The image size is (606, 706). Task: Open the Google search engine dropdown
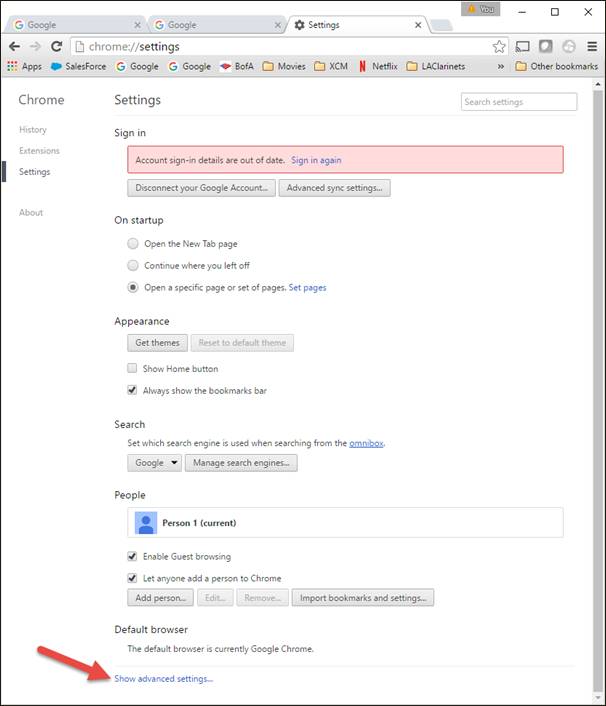(155, 463)
